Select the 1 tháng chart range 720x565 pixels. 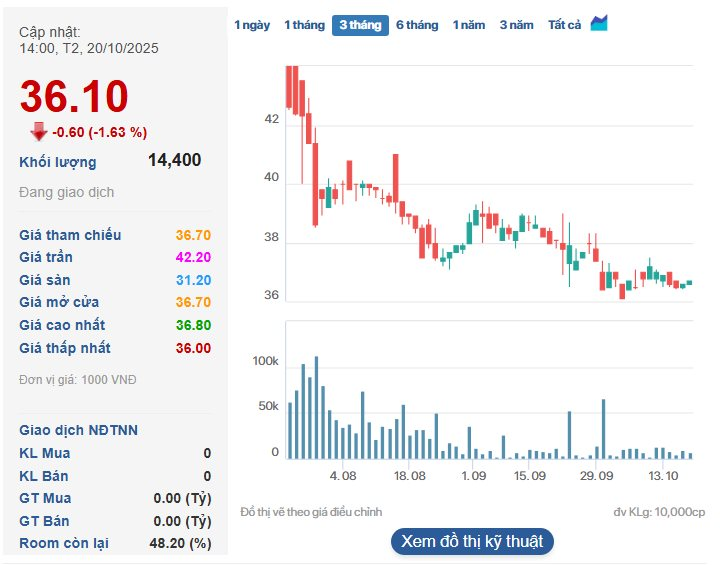[303, 25]
